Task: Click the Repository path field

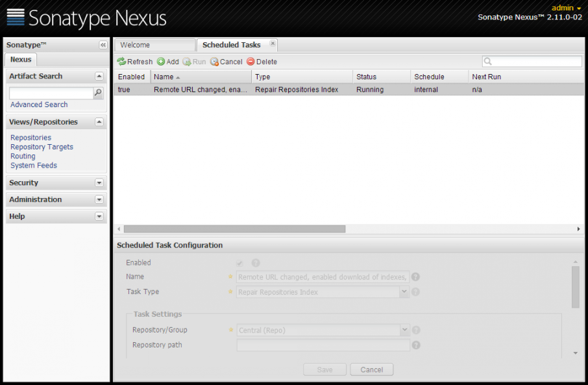Action: (x=323, y=345)
